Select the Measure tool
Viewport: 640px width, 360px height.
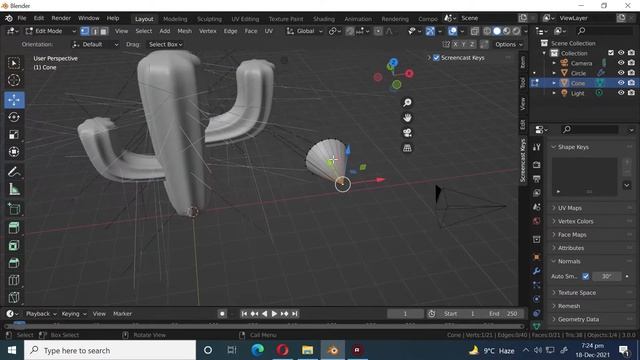point(14,189)
